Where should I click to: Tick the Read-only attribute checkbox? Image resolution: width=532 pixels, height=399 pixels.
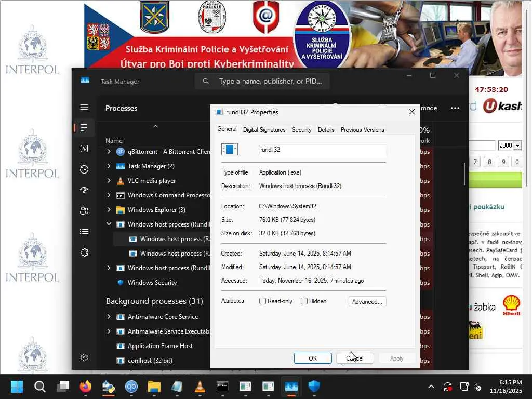tap(262, 301)
